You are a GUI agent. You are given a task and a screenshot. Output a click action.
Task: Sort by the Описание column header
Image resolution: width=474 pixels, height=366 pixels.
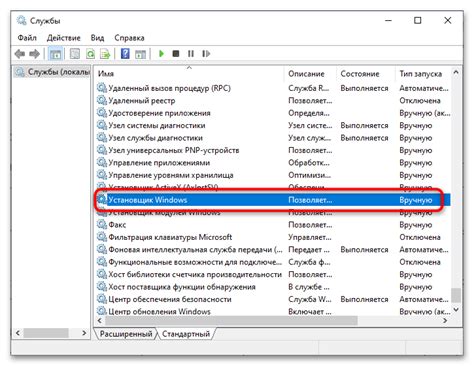coord(310,74)
